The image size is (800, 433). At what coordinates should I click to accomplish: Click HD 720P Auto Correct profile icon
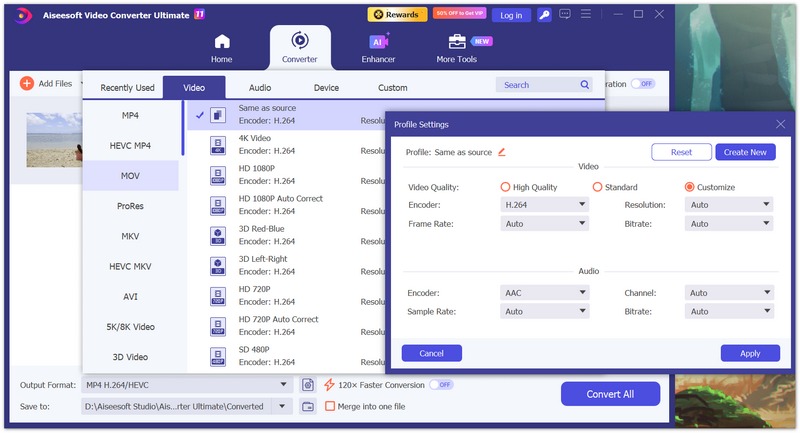pos(218,326)
